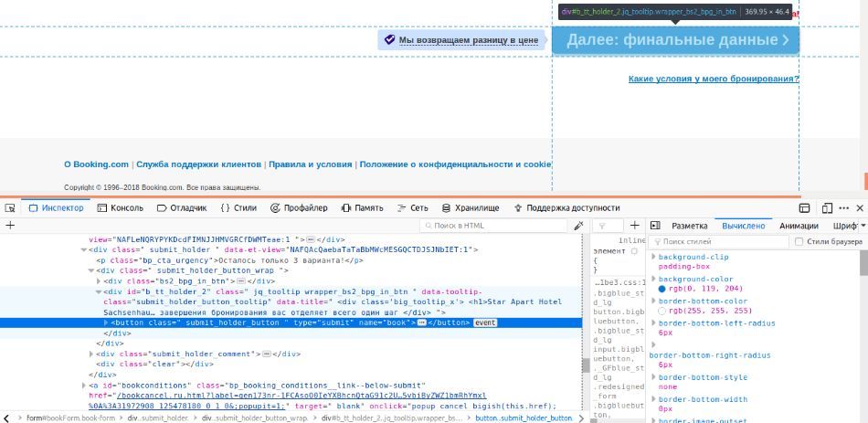This screenshot has width=868, height=423.
Task: Toggle the sidebar pane collapse icon
Action: 655,226
